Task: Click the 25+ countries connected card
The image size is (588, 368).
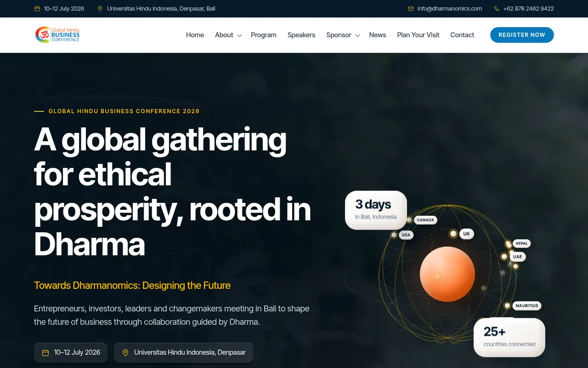Action: click(509, 337)
